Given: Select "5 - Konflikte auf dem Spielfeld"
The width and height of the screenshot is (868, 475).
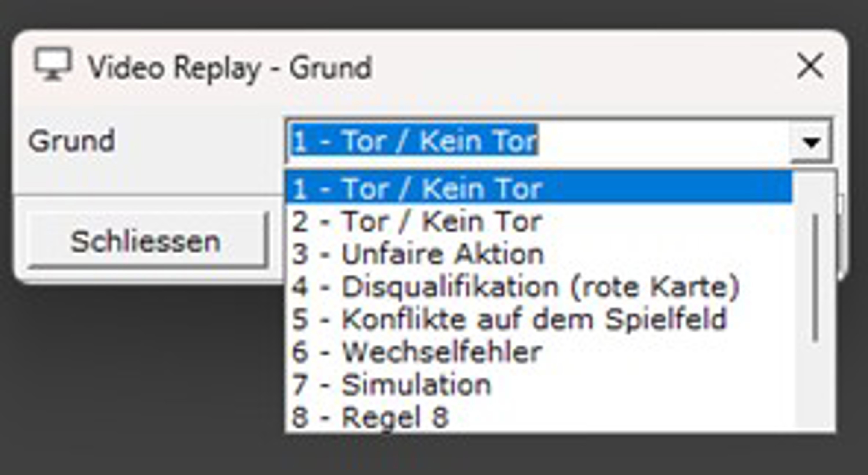Looking at the screenshot, I should coord(509,319).
